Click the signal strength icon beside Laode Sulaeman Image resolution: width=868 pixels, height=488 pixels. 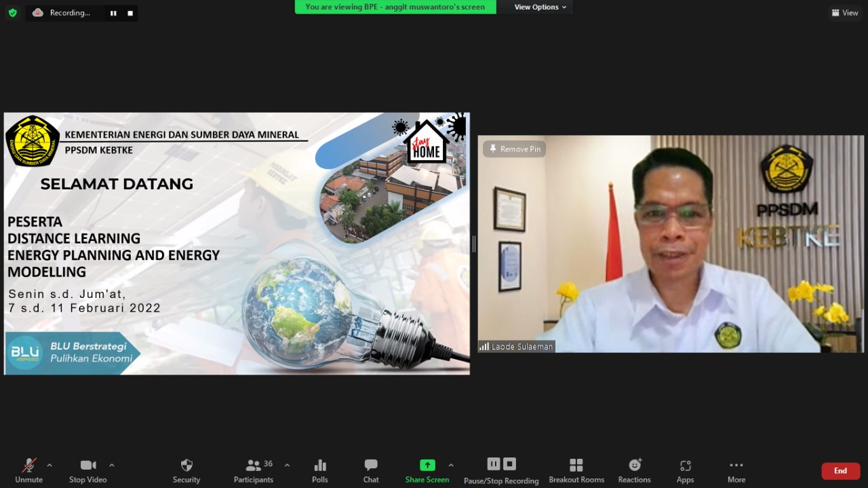(484, 347)
